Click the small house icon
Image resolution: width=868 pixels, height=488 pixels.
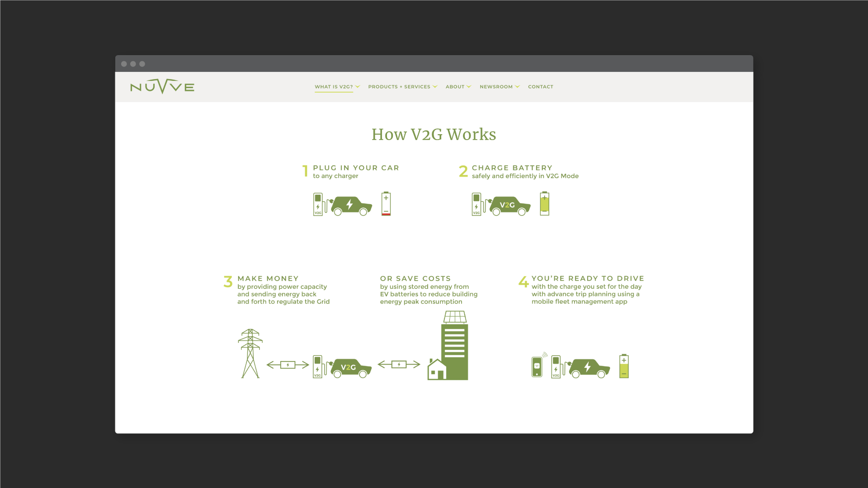click(x=437, y=369)
